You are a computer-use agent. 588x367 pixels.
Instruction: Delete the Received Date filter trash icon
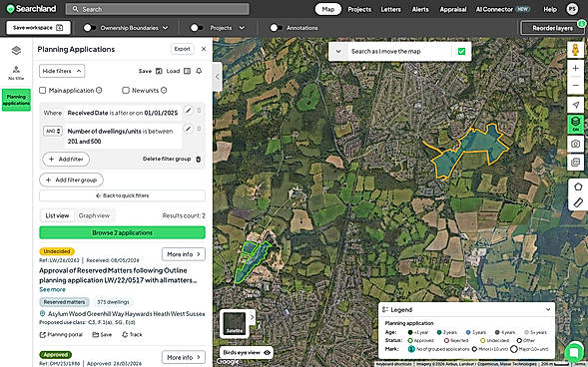tap(199, 111)
